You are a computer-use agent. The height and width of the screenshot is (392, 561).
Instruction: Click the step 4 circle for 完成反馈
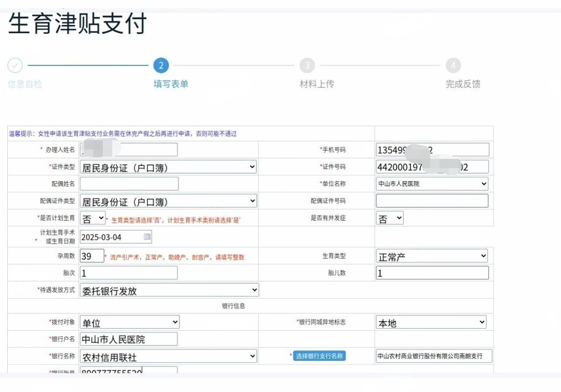(x=452, y=65)
